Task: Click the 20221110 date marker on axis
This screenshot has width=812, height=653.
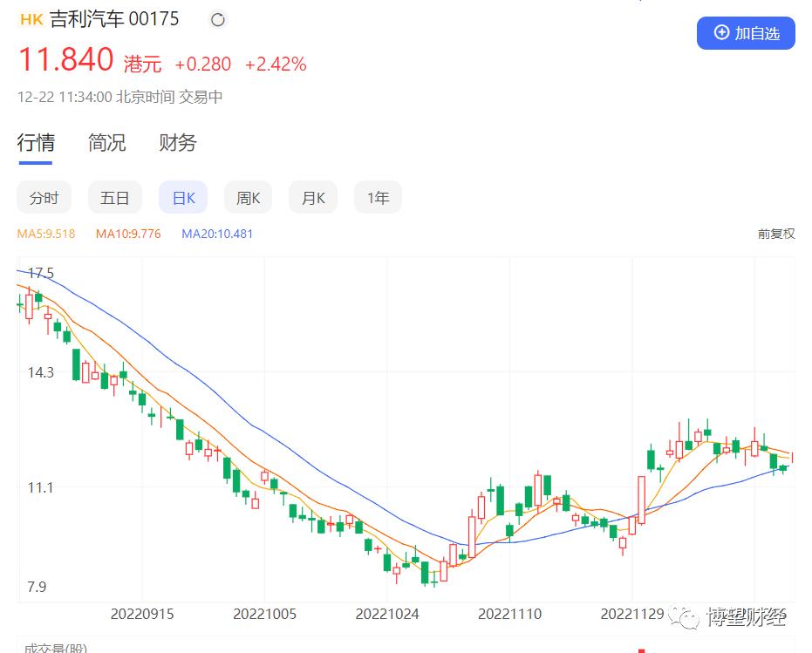Action: (x=509, y=614)
